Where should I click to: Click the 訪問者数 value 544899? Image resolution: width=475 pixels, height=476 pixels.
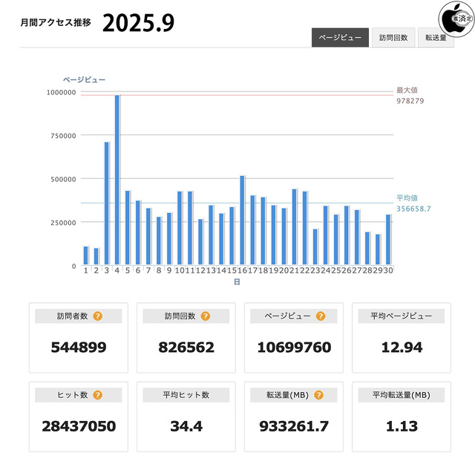(78, 347)
